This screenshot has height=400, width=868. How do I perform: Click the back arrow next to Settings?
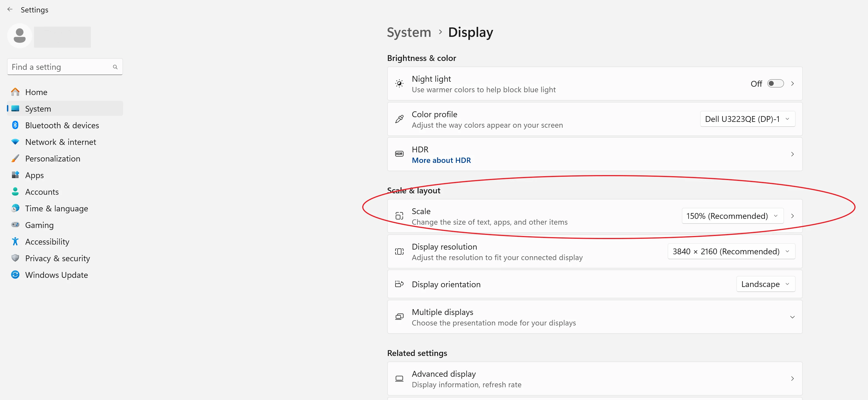(x=10, y=9)
